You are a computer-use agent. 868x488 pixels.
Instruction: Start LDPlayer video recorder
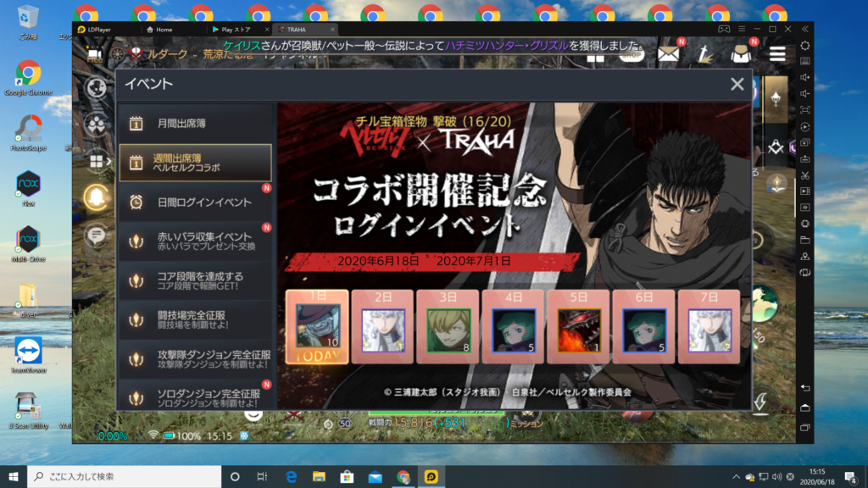pos(805,191)
